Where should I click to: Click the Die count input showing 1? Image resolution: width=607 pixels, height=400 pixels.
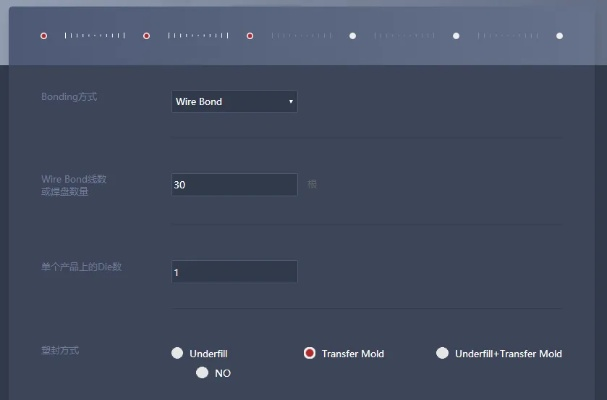tap(234, 272)
